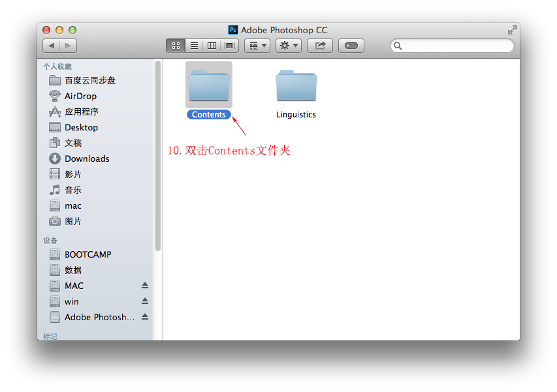Image resolution: width=557 pixels, height=392 pixels.
Task: Click the Share toolbar button
Action: (x=320, y=46)
